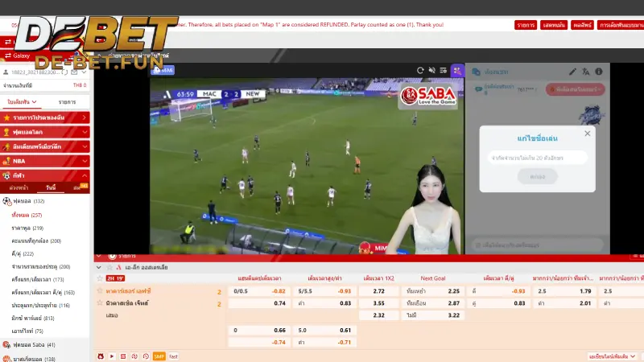Select เอาท์ไรท์ (75) in sidebar

27,331
